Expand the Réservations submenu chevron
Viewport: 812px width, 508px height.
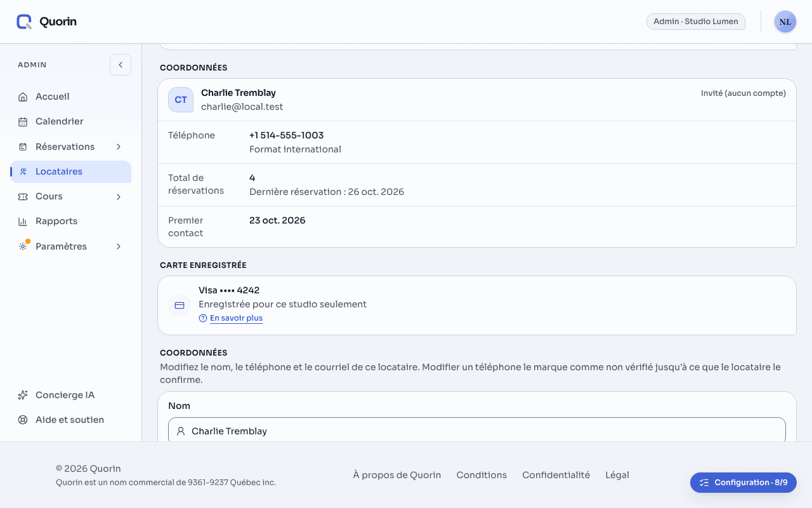tap(119, 147)
